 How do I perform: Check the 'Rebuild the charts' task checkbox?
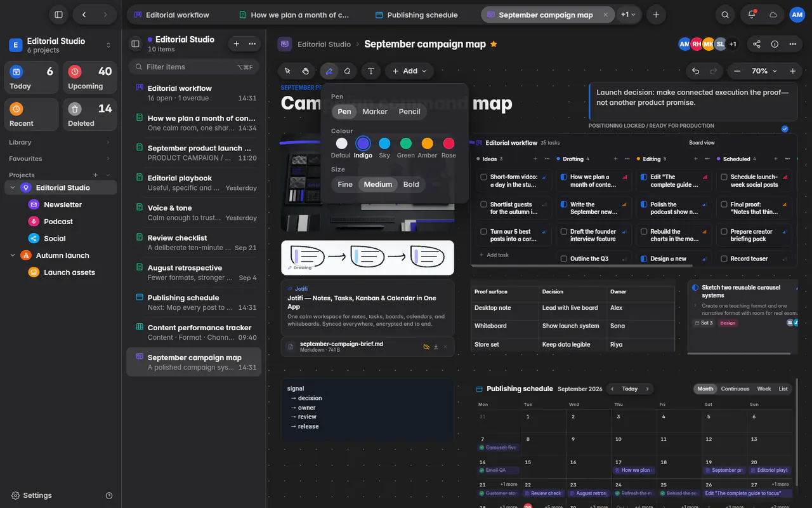tap(644, 232)
